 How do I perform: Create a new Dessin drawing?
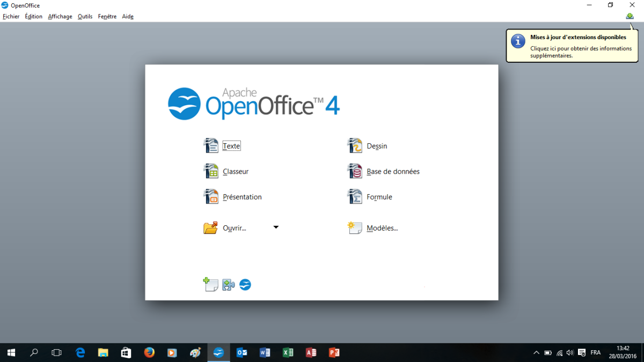(x=368, y=146)
